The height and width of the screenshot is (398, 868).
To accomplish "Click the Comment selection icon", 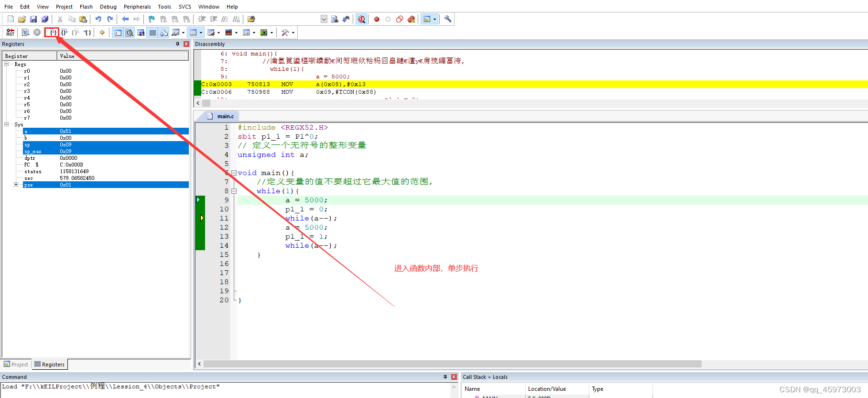I will coord(225,19).
